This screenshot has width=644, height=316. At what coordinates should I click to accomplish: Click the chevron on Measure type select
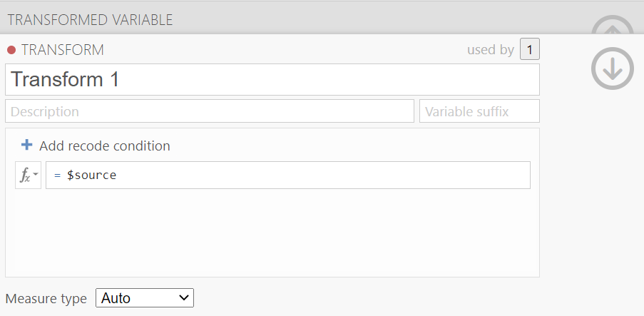click(x=185, y=297)
